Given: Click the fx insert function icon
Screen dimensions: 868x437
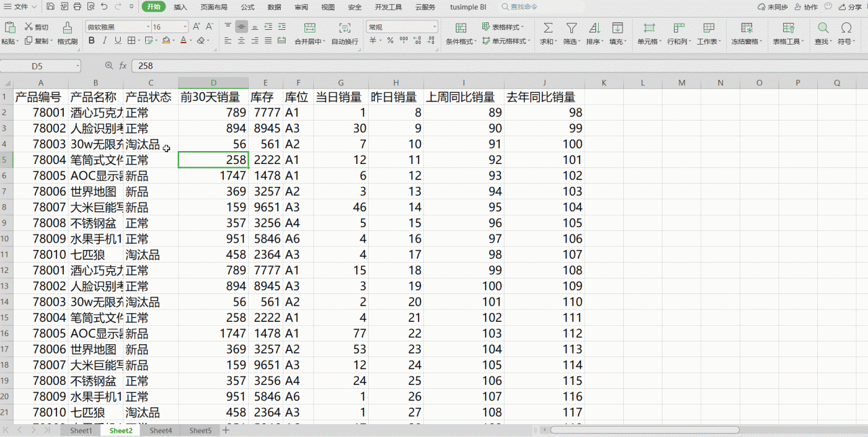Looking at the screenshot, I should [123, 66].
